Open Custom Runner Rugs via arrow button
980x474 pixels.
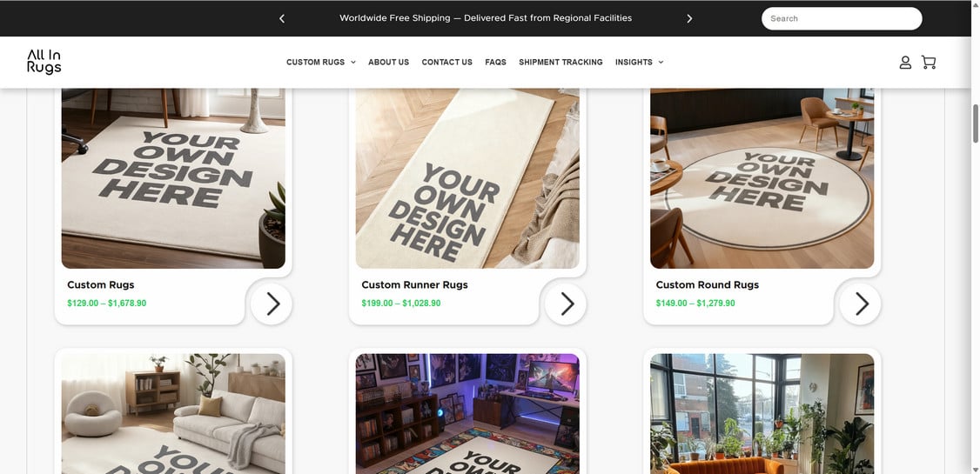pos(566,304)
